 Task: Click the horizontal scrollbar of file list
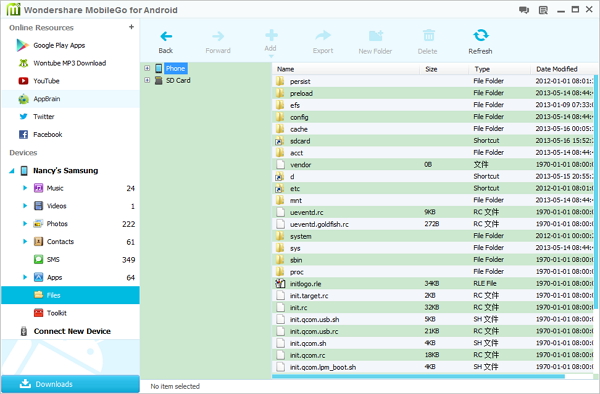click(418, 377)
